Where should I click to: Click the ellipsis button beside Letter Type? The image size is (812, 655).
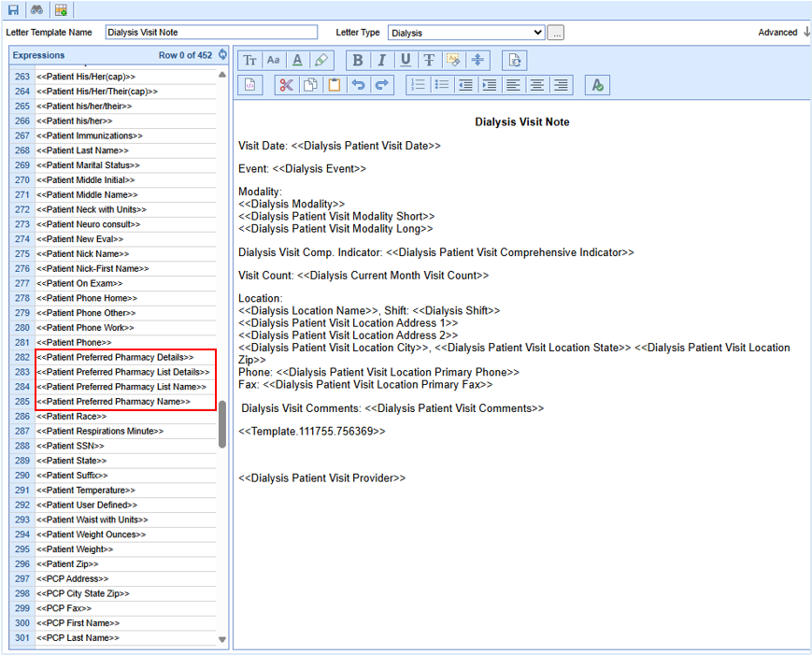tap(555, 33)
